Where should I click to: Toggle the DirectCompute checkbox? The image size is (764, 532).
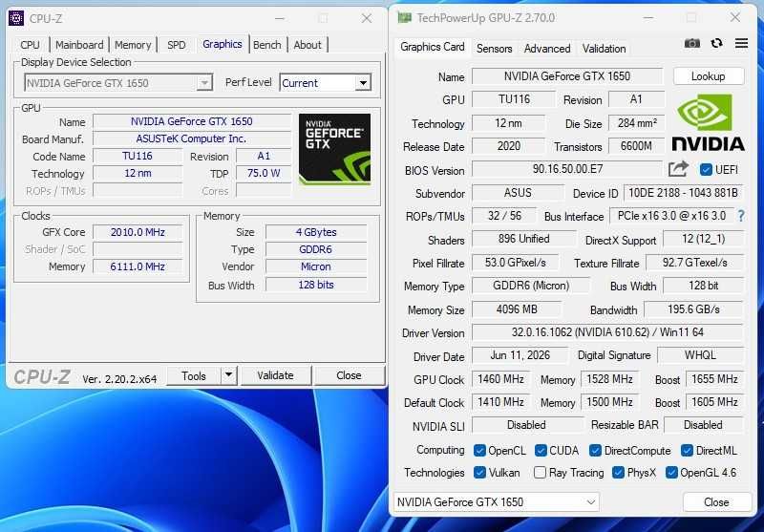(x=595, y=451)
